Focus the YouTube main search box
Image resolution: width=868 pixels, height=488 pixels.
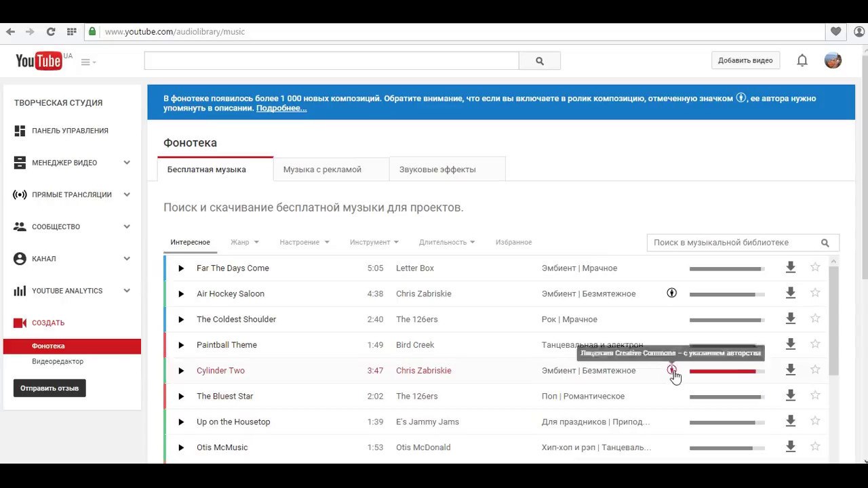tap(332, 61)
